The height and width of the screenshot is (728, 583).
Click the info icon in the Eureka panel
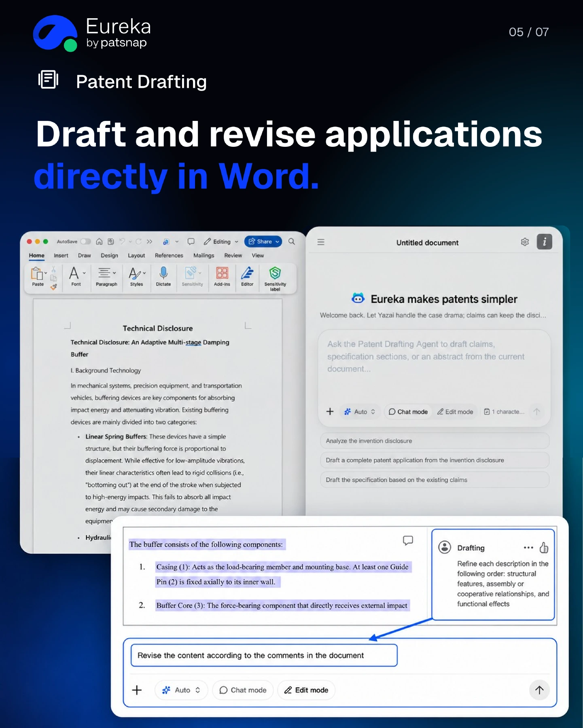point(545,242)
